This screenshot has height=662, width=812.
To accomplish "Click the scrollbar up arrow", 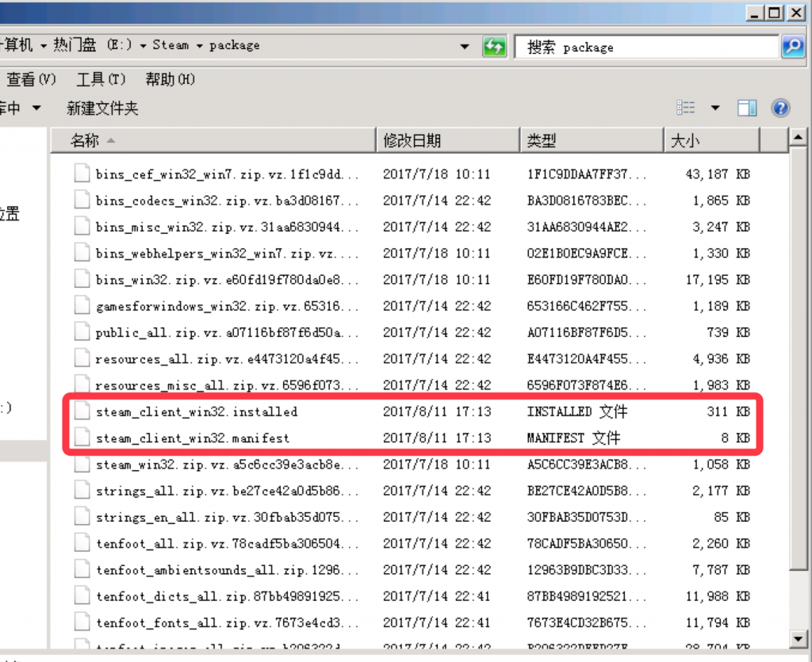I will coord(798,137).
